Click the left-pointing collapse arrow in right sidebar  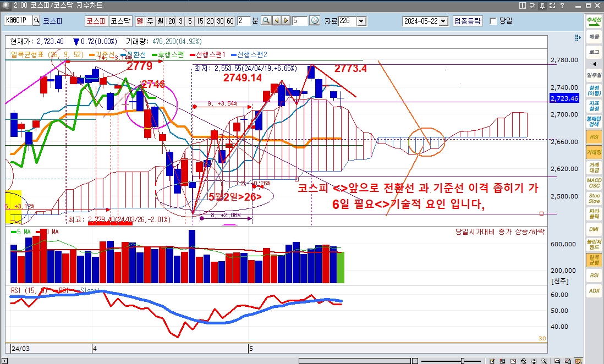tap(594, 64)
